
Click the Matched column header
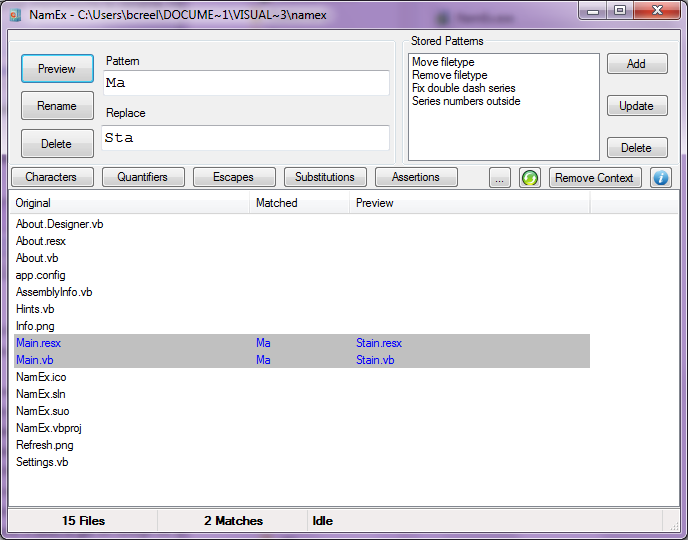[300, 203]
